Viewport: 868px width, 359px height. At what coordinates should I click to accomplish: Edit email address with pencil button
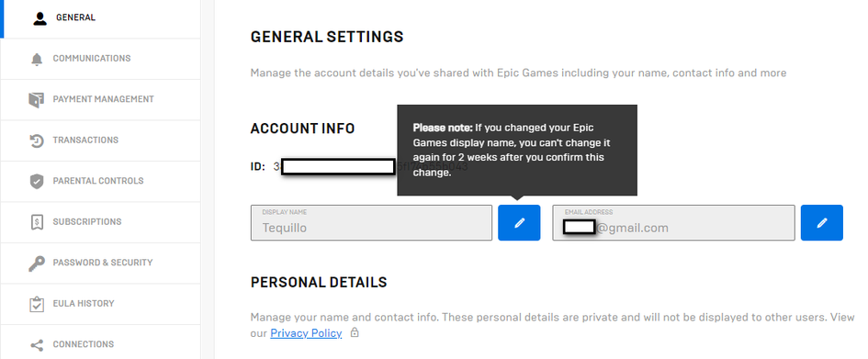[821, 223]
